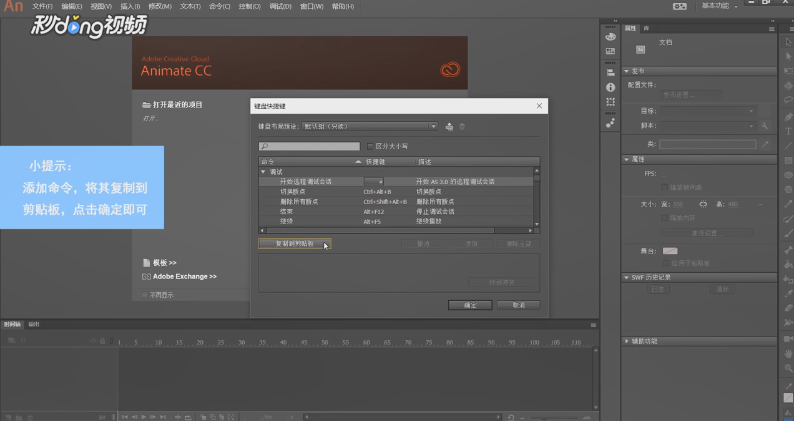Click the pencil edit icon next to 类 field
The width and height of the screenshot is (794, 421).
tap(765, 144)
